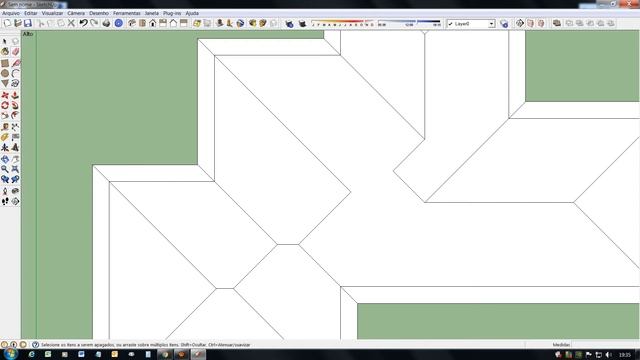Select the Polygon tool
Image resolution: width=640 pixels, height=360 pixels.
5,84
